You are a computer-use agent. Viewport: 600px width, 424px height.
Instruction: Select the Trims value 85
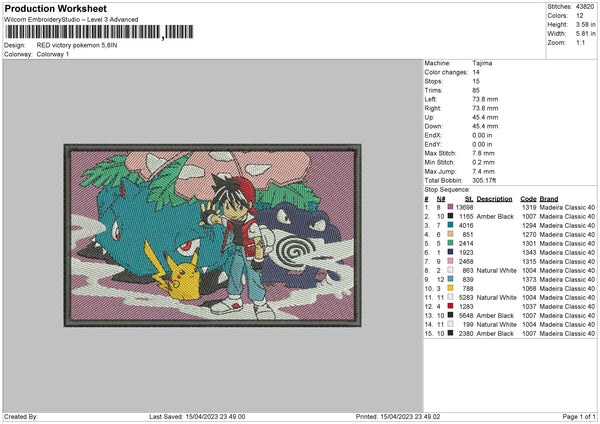[476, 90]
